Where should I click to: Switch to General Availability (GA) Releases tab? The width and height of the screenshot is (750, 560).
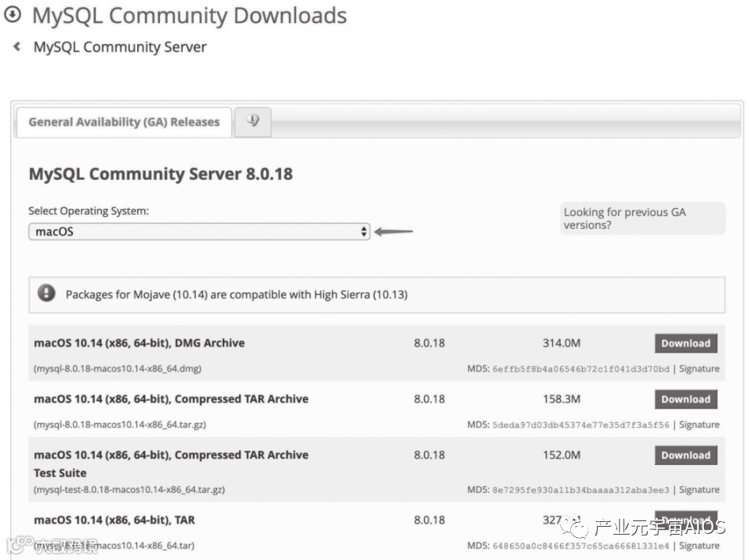coord(124,122)
